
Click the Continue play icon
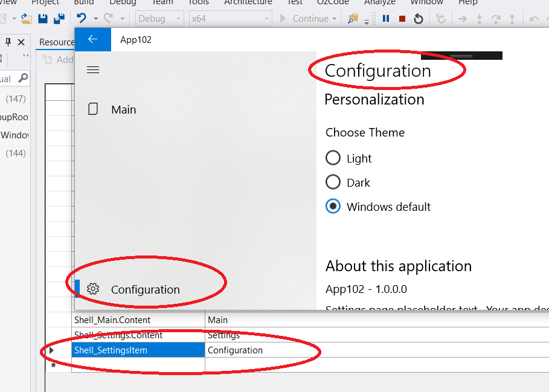coord(283,19)
